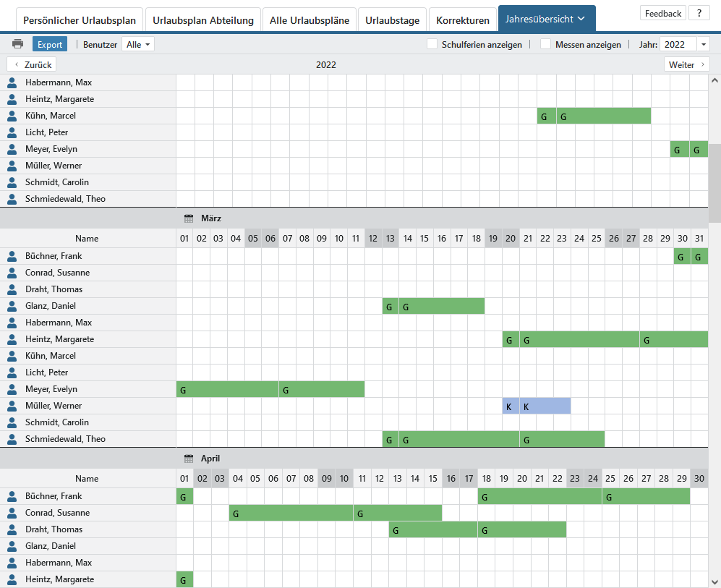Viewport: 721px width, 588px height.
Task: Switch to Persönlicher Urlaubsplan tab
Action: (x=80, y=20)
